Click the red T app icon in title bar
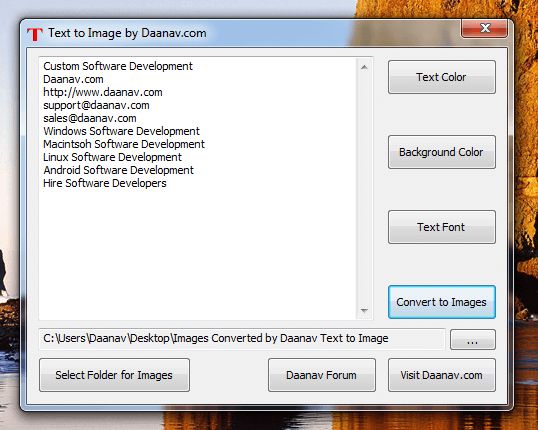 pyautogui.click(x=35, y=34)
